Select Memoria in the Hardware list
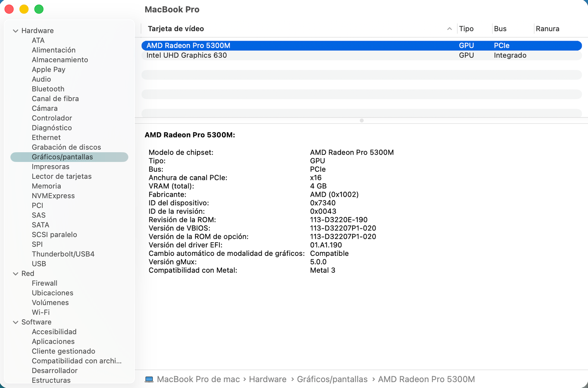This screenshot has height=388, width=588. 46,186
